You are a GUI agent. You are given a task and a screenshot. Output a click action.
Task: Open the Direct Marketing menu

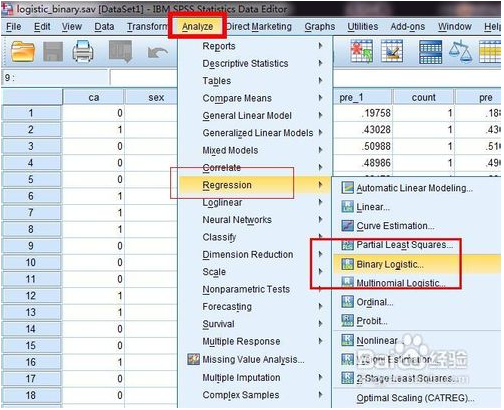point(259,27)
